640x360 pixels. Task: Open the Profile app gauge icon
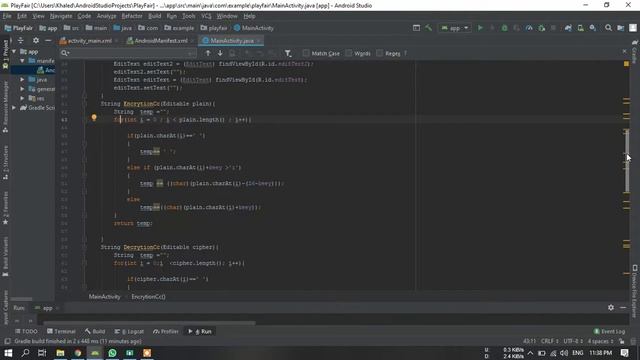click(529, 28)
